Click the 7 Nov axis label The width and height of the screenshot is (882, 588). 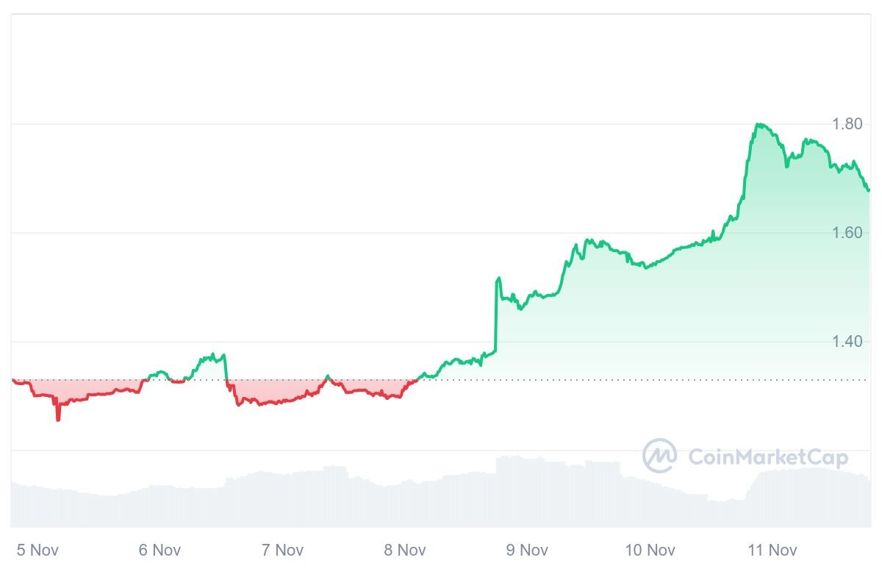tap(282, 550)
